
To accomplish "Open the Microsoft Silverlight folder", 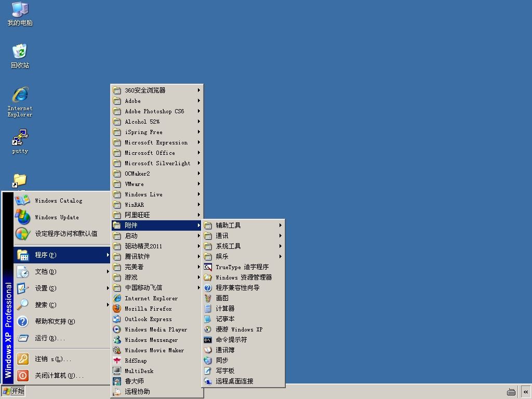I will (x=157, y=163).
